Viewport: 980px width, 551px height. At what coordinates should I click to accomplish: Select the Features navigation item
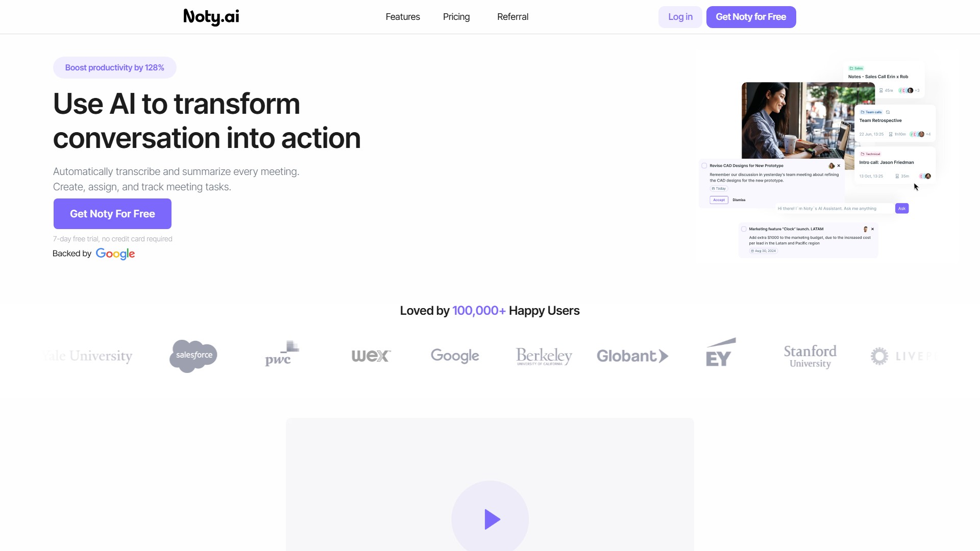[403, 17]
